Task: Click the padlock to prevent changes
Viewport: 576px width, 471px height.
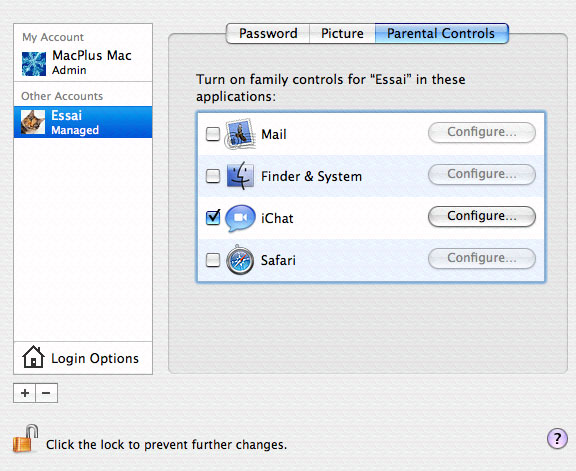Action: coord(25,439)
